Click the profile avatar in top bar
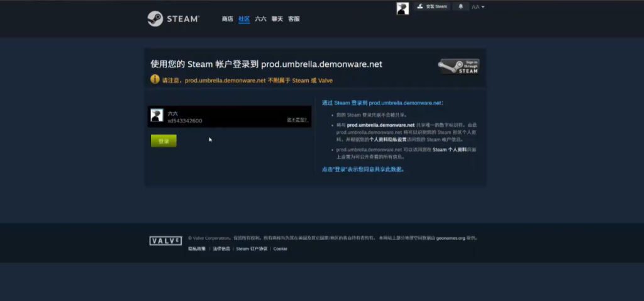This screenshot has width=644, height=301. click(402, 8)
